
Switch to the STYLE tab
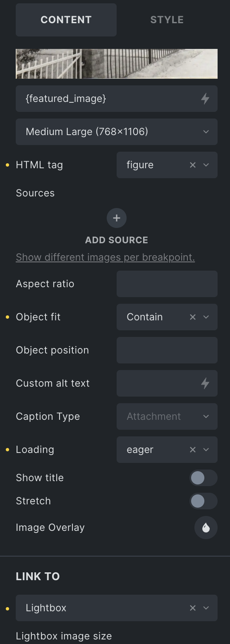point(167,20)
